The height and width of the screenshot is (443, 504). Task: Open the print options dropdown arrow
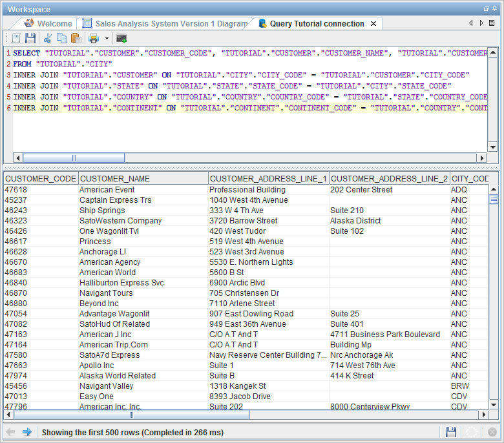coord(107,39)
